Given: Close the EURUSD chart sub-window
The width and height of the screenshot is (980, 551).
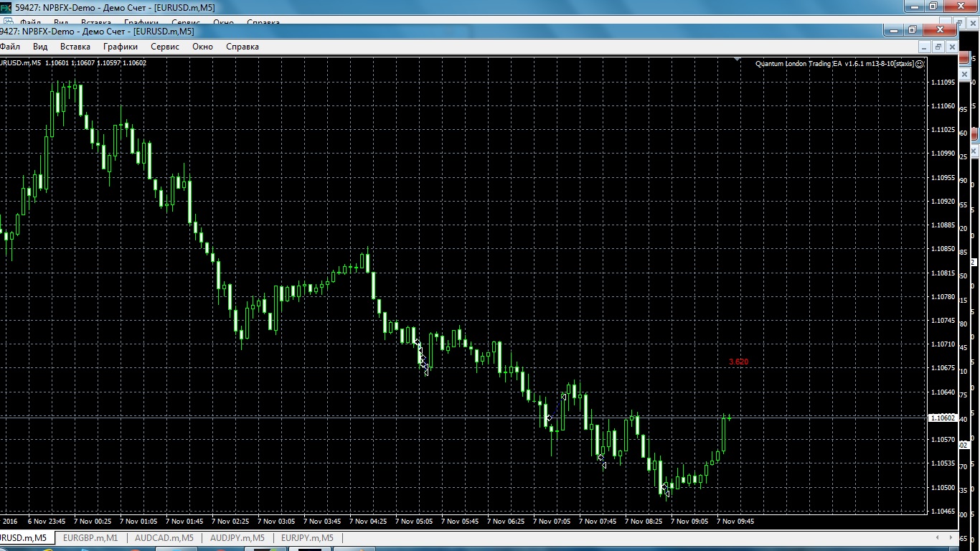Looking at the screenshot, I should click(x=952, y=47).
